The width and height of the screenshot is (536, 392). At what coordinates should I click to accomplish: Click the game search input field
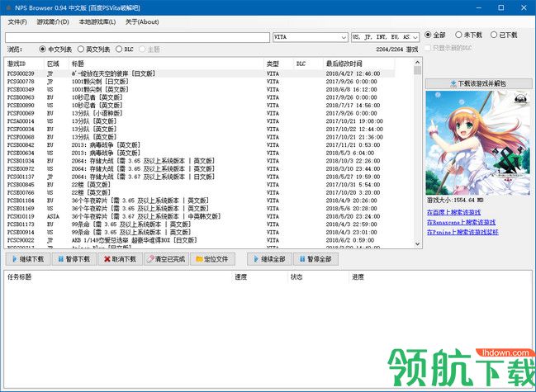pos(137,37)
